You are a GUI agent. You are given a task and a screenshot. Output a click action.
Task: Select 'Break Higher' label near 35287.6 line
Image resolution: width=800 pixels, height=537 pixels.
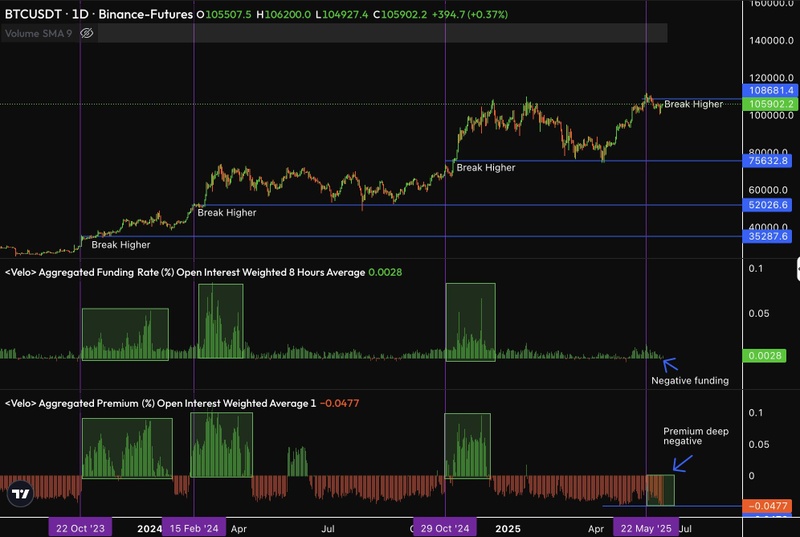point(121,245)
